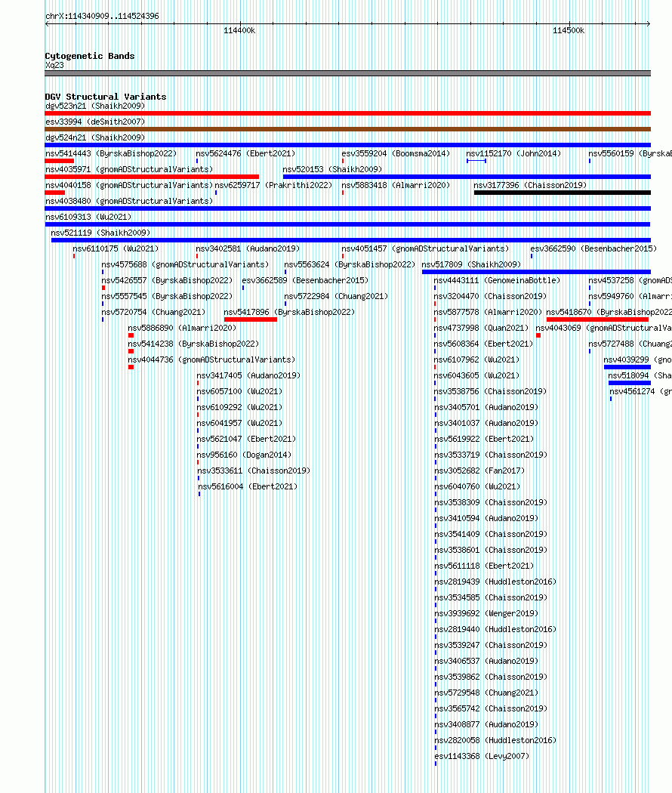Click nsv3939692 (Wenger2019) label

486,613
